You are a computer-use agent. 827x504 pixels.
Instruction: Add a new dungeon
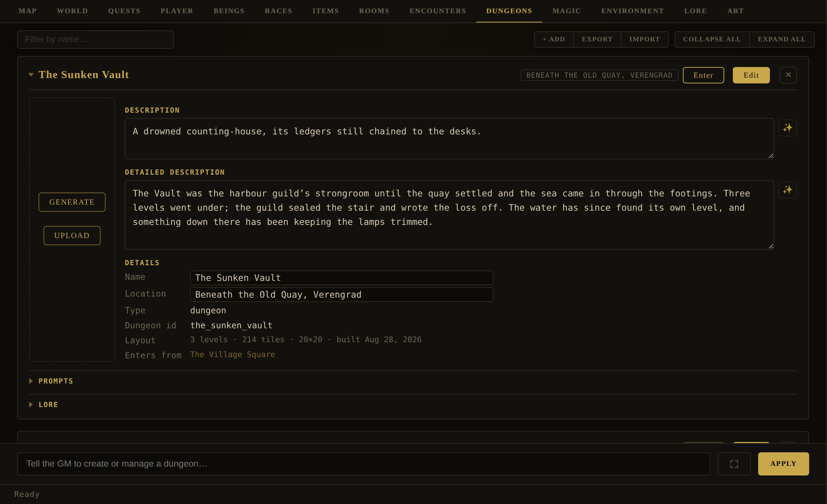pos(554,39)
